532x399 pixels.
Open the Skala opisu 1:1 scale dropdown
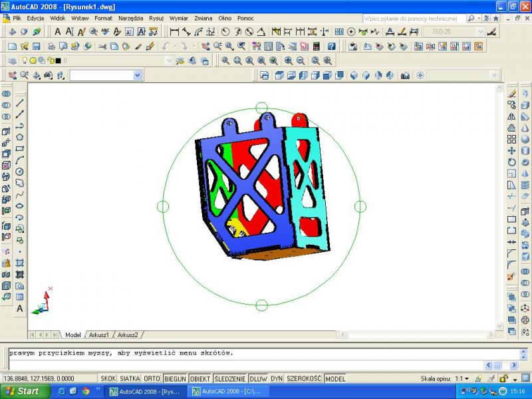click(x=466, y=378)
